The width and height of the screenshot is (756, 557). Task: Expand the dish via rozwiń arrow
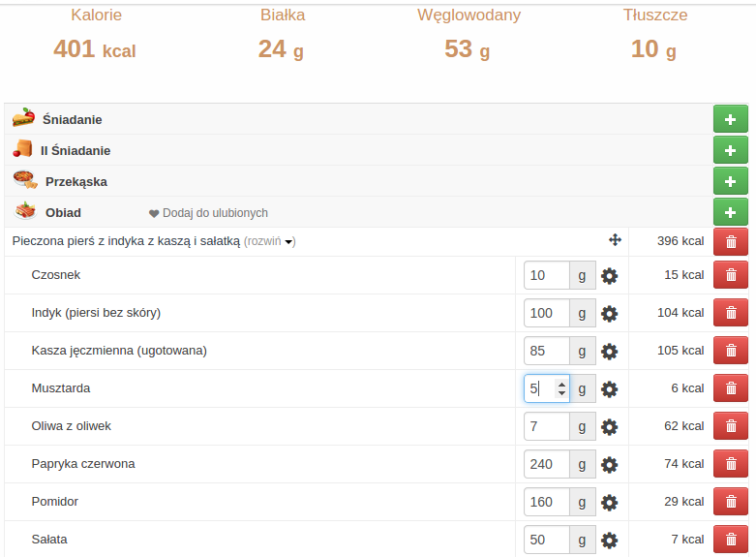(x=288, y=242)
